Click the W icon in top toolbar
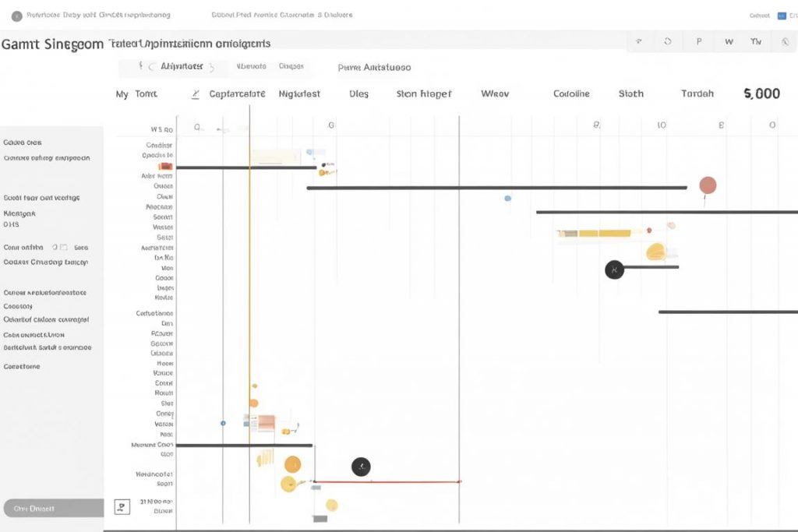Screen dimensions: 798x532 [x=729, y=42]
